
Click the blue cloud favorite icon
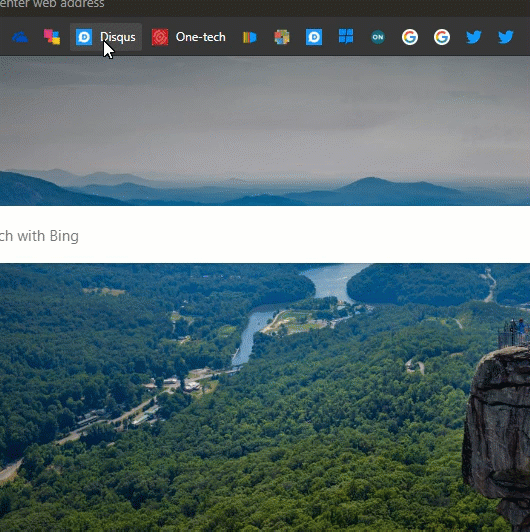(x=20, y=37)
